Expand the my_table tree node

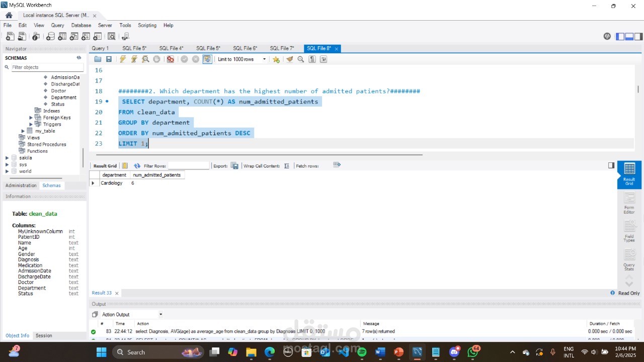click(x=23, y=131)
